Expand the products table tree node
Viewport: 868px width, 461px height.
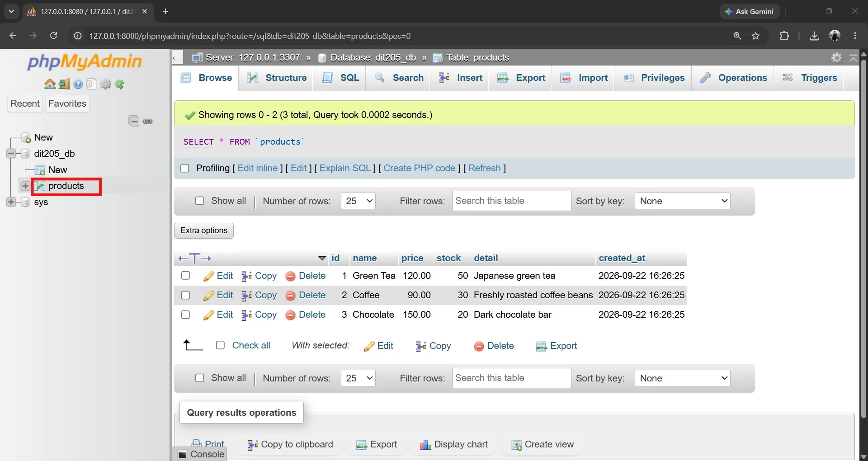pos(25,186)
